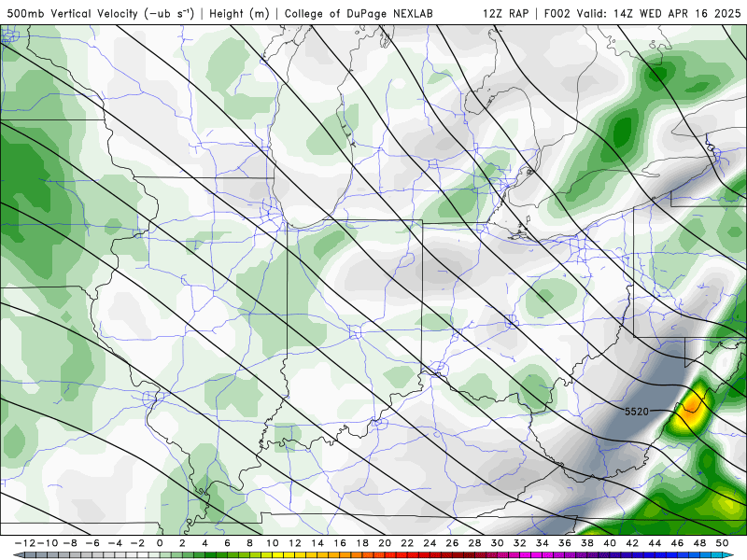The width and height of the screenshot is (747, 560).
Task: Click the '38' color scale label
Action: pos(587,543)
